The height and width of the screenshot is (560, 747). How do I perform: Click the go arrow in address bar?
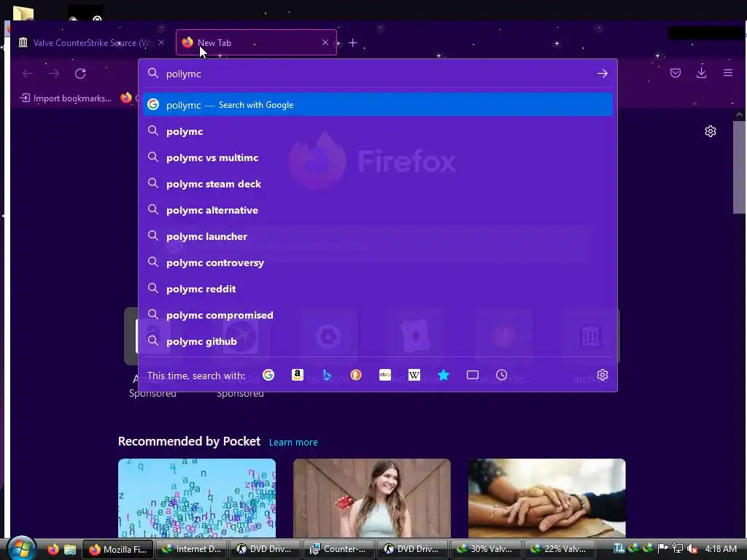pos(602,74)
